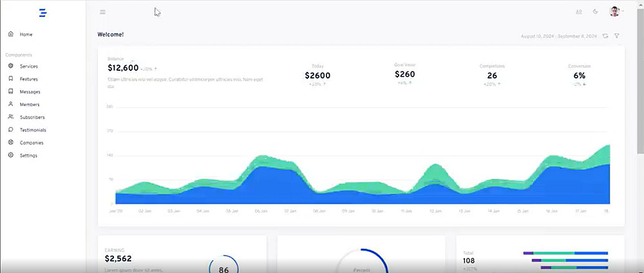Click the Percent circular progress ring
The width and height of the screenshot is (644, 273).
point(361,261)
